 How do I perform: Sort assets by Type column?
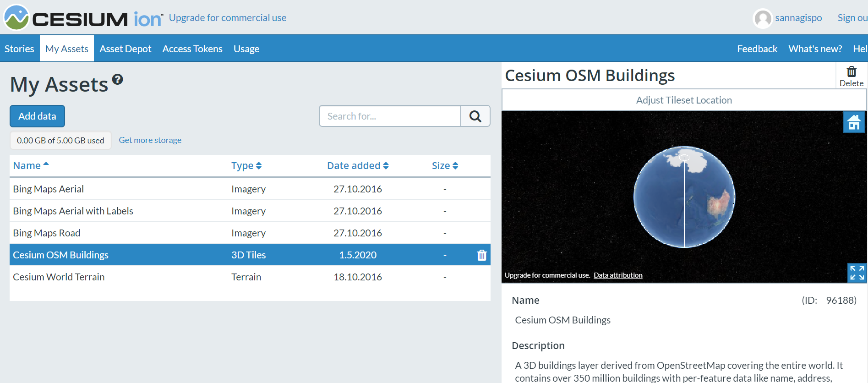(246, 166)
